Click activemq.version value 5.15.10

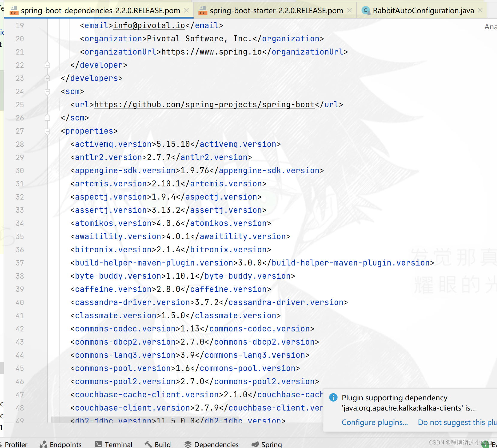point(173,144)
